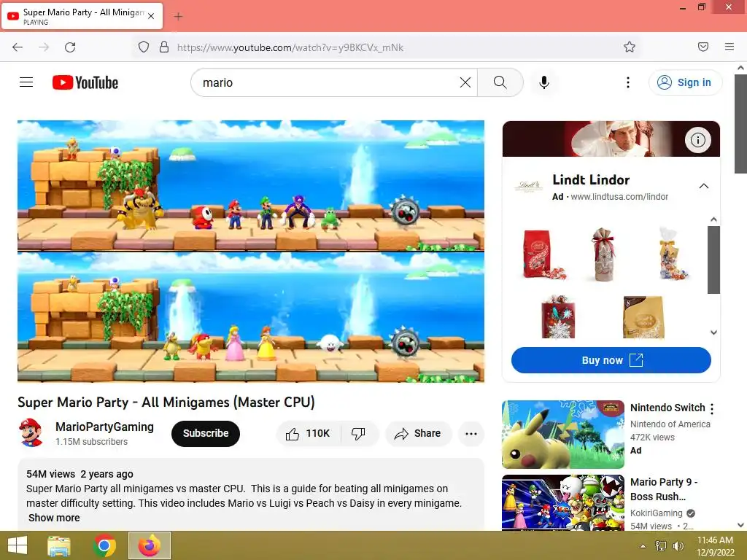Like the video with thumbs up
This screenshot has height=560, width=747.
[308, 433]
